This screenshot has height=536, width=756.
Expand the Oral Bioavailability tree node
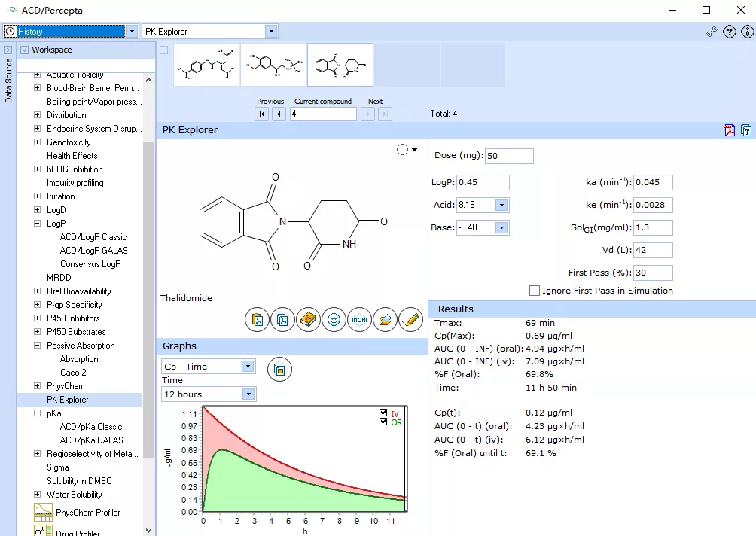tap(38, 291)
